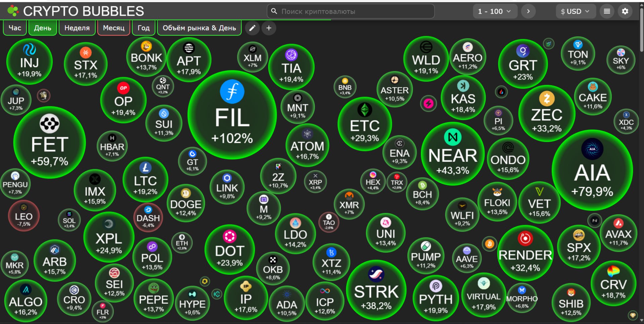
Task: Select the DOGE +12,4% bubble
Action: 186,203
